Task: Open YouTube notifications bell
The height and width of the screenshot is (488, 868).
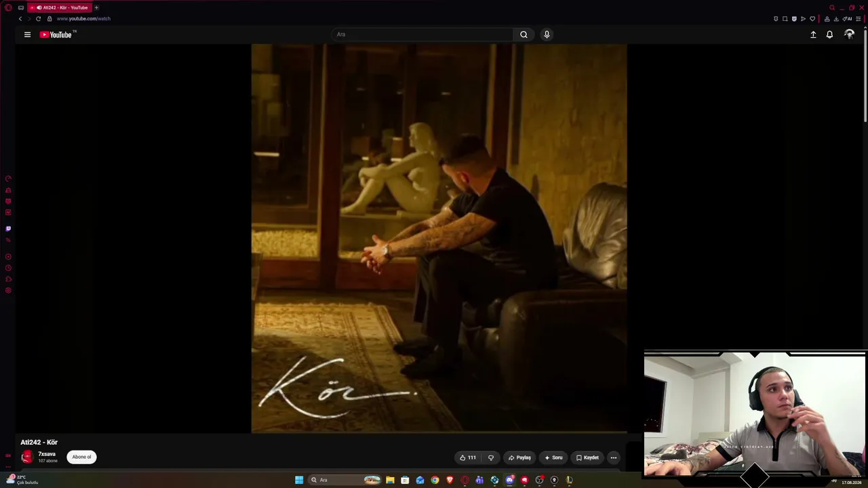Action: (x=829, y=35)
